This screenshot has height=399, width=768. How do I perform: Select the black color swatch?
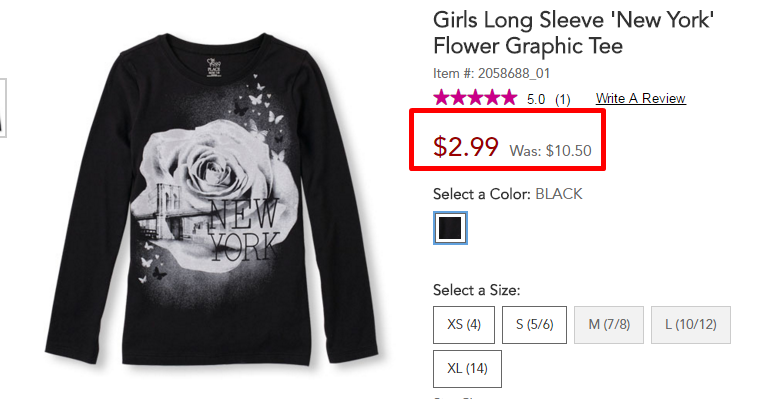coord(450,228)
